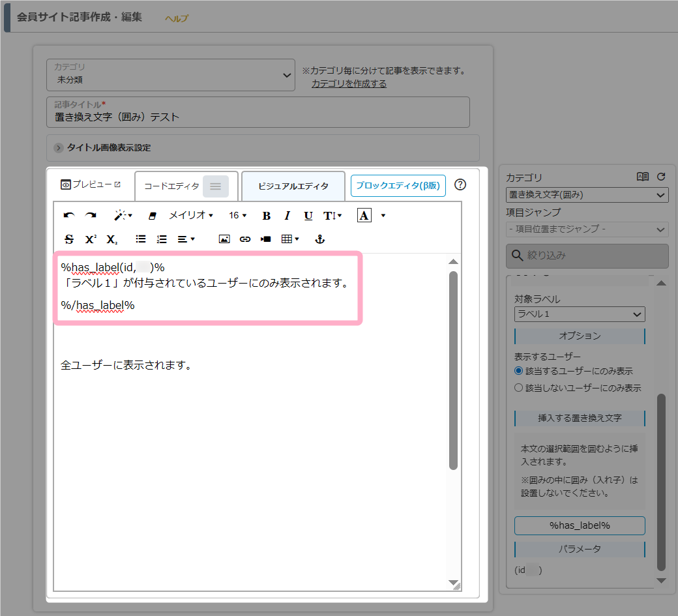Screen dimensions: 678x616
Task: Switch to ビジュアルエディタ tab
Action: coord(293,186)
